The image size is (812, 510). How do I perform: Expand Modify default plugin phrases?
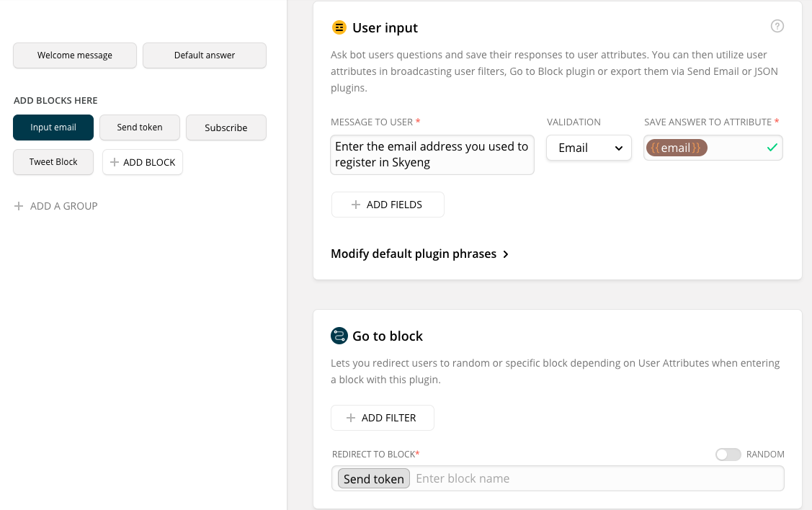point(420,254)
